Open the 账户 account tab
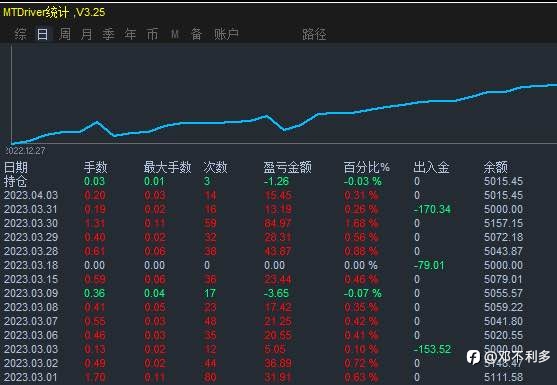This screenshot has height=385, width=557. click(x=226, y=34)
